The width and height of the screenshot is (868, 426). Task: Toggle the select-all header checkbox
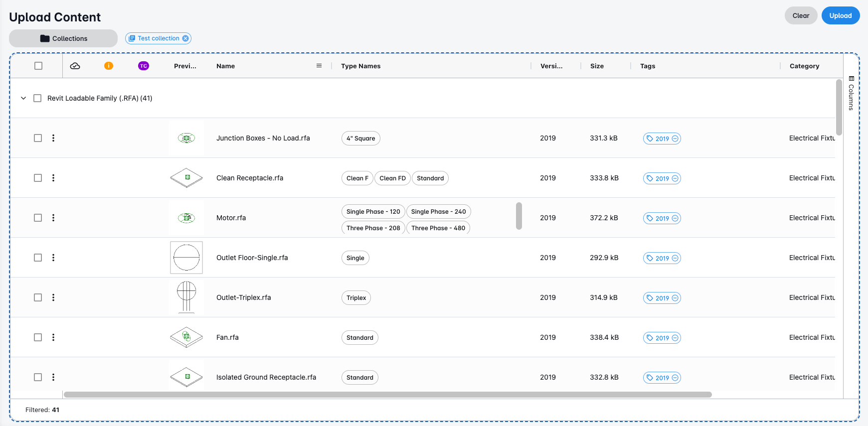tap(38, 66)
